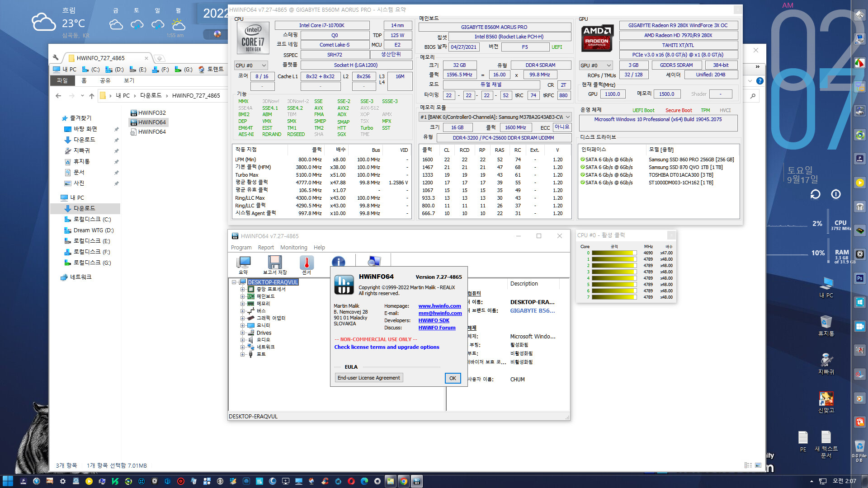The width and height of the screenshot is (868, 488).
Task: Open the 신맞고 game desktop icon
Action: (x=826, y=402)
